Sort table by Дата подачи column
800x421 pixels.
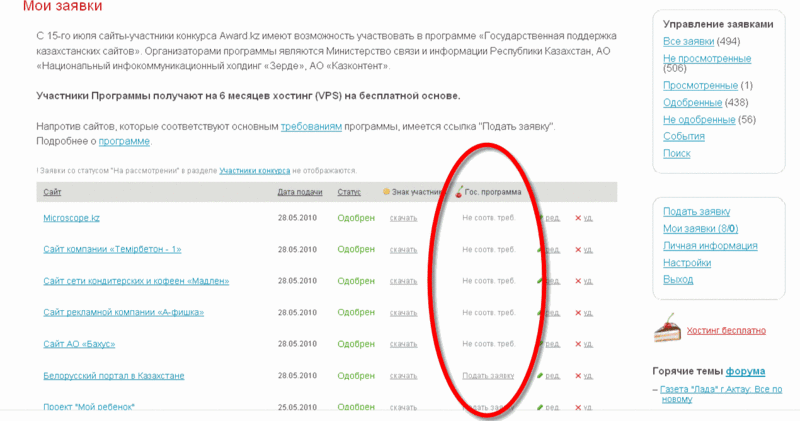click(300, 192)
